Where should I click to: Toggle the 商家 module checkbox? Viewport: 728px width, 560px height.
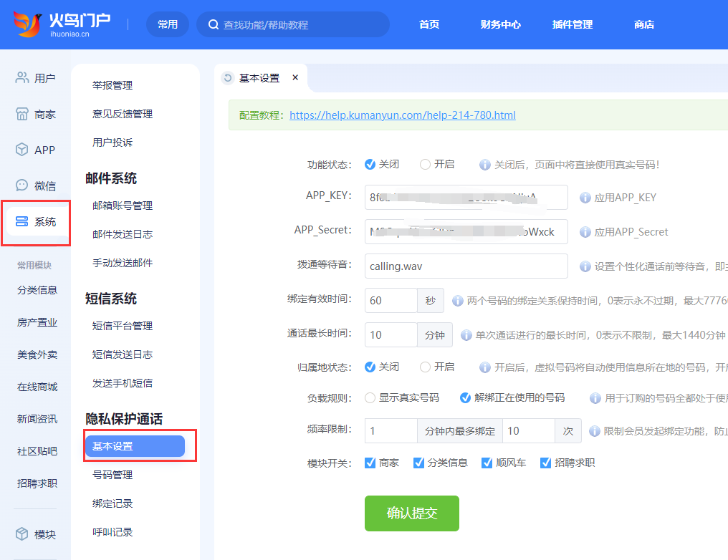coord(370,463)
